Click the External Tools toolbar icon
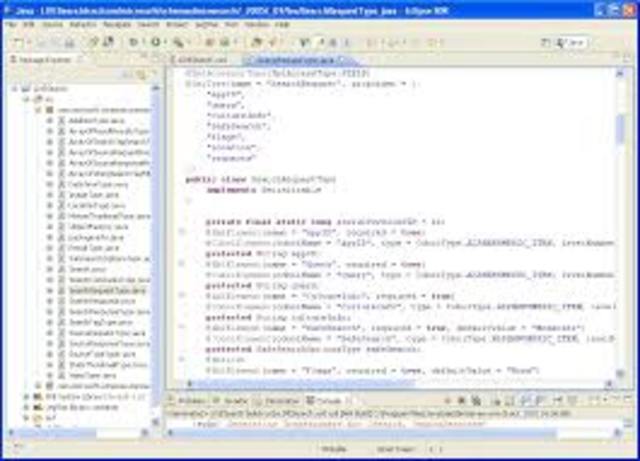Image resolution: width=640 pixels, height=461 pixels. click(178, 42)
